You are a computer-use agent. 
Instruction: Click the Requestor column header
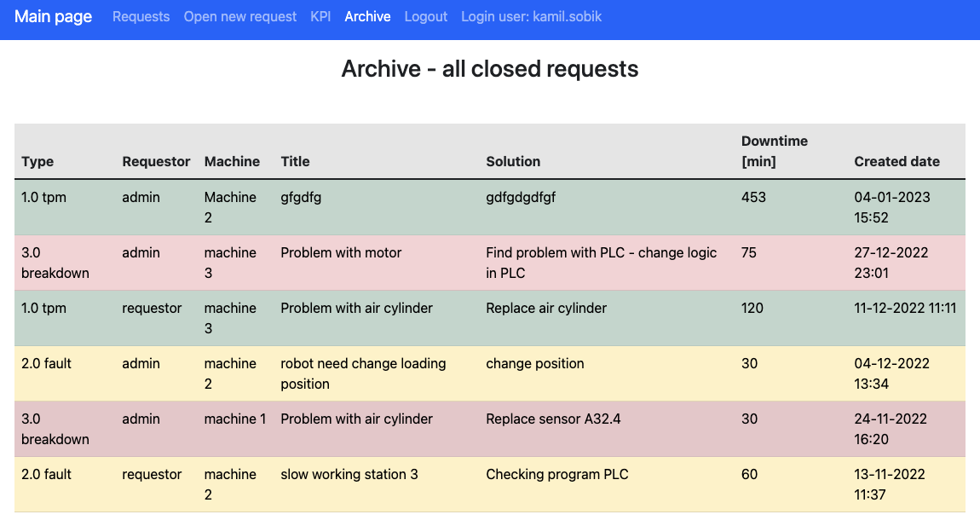click(156, 161)
